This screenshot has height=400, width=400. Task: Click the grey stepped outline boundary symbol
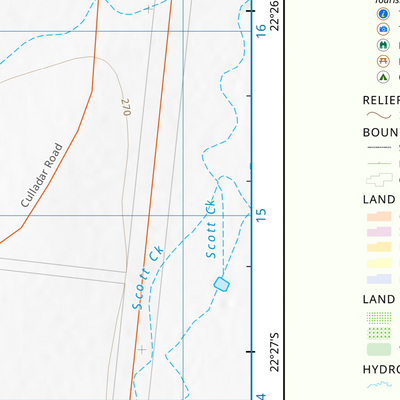[379, 180]
